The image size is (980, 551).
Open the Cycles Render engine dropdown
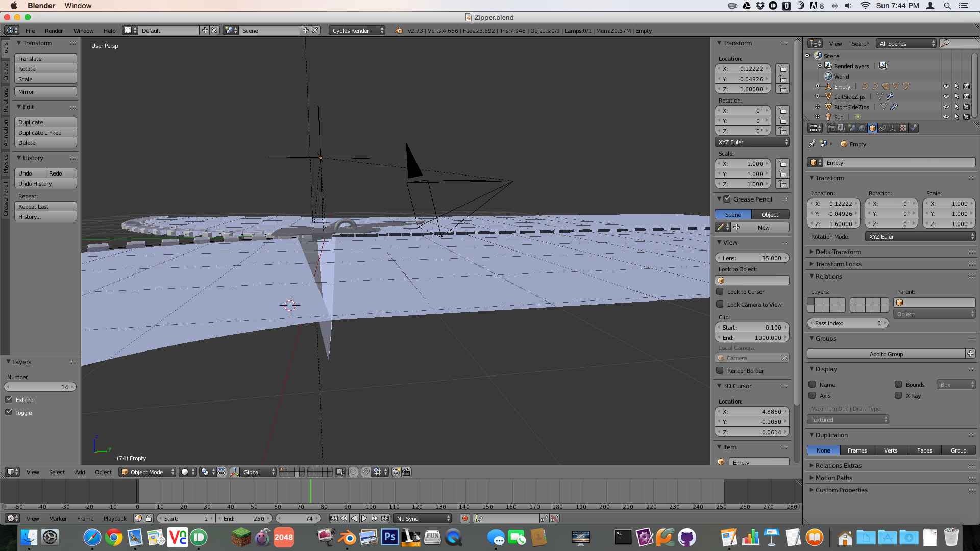tap(357, 31)
